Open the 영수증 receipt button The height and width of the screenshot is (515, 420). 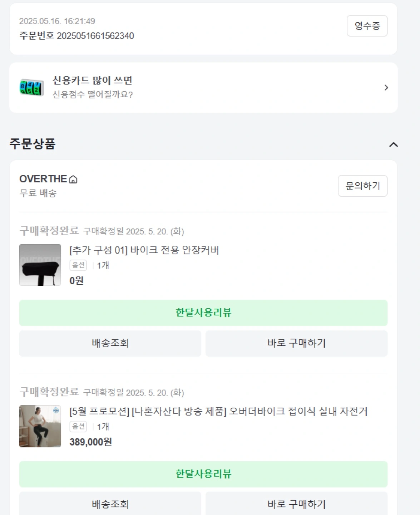coord(367,26)
